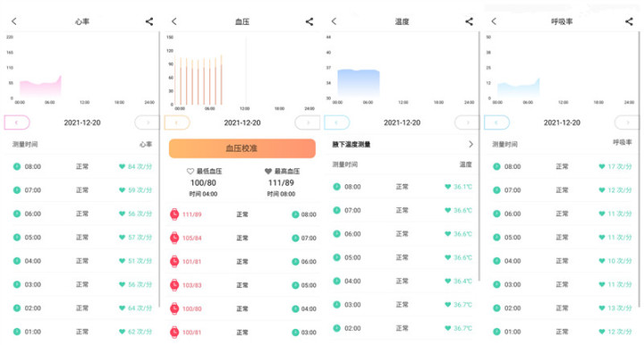Click the outline heart icon beside 最低血压
The height and width of the screenshot is (345, 644).
click(191, 171)
